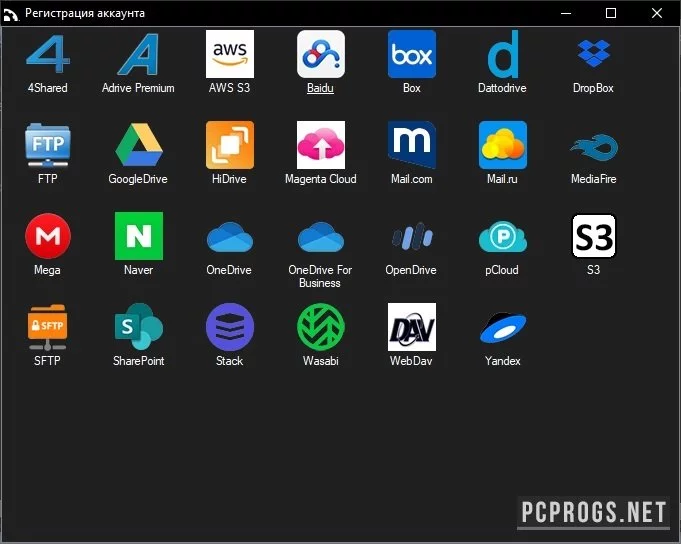Select the SharePoint icon
681x544 pixels.
[x=139, y=327]
